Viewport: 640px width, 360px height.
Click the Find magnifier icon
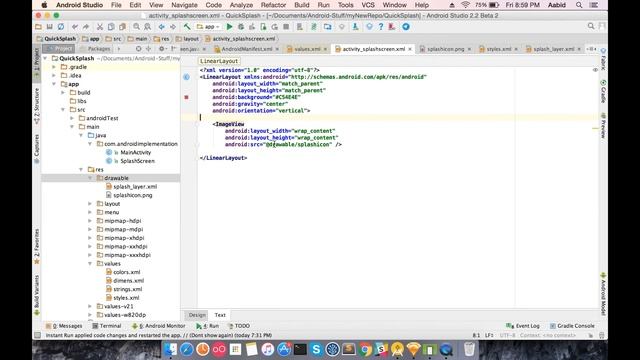coord(136,27)
